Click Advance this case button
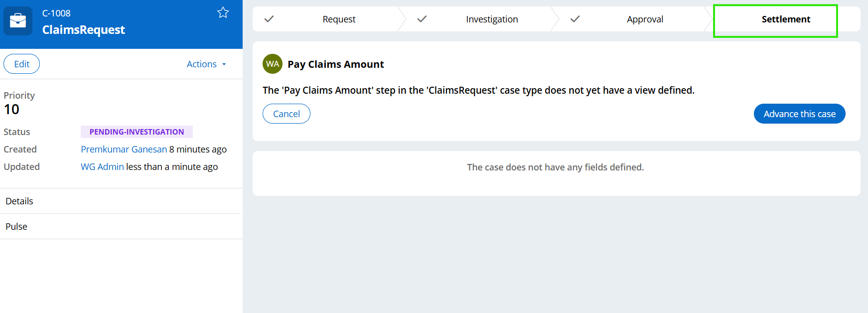This screenshot has width=868, height=313. [799, 114]
